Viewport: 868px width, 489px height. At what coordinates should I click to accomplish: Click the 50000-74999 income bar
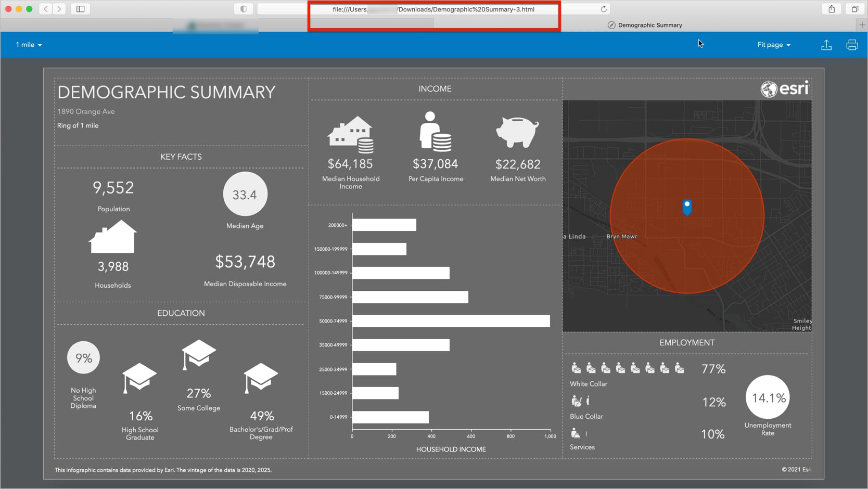coord(450,321)
